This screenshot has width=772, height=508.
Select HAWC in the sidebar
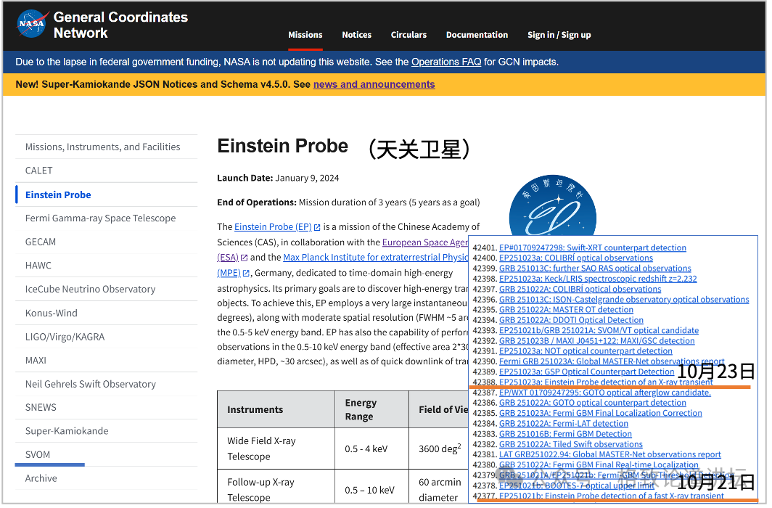pos(107,266)
